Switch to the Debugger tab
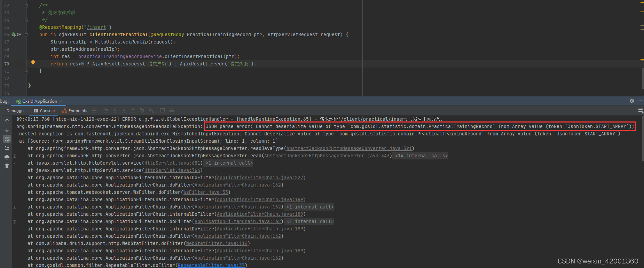 (x=16, y=111)
